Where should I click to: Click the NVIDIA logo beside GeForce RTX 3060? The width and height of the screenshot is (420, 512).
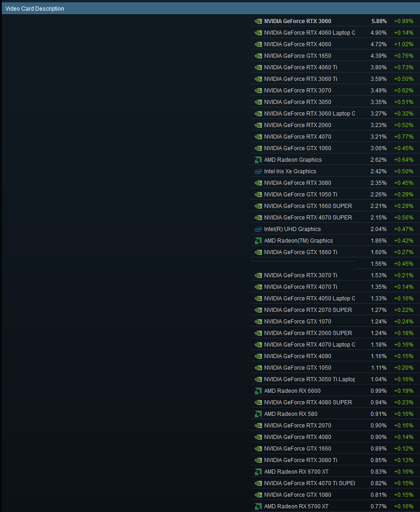(258, 21)
